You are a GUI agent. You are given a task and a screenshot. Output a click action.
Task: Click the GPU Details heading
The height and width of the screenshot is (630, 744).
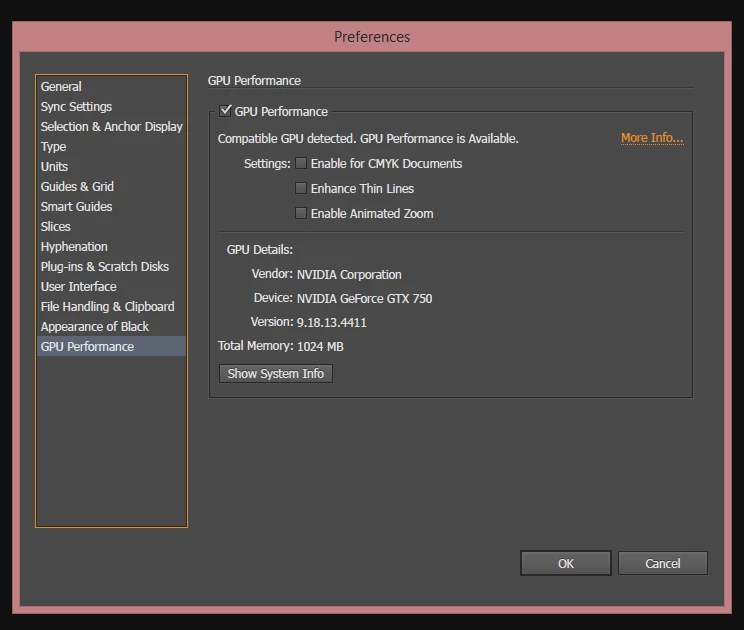click(260, 250)
